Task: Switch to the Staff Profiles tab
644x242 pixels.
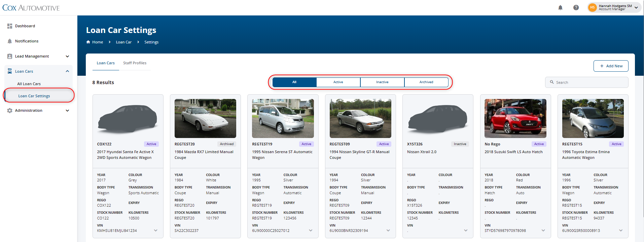Action: pos(135,63)
